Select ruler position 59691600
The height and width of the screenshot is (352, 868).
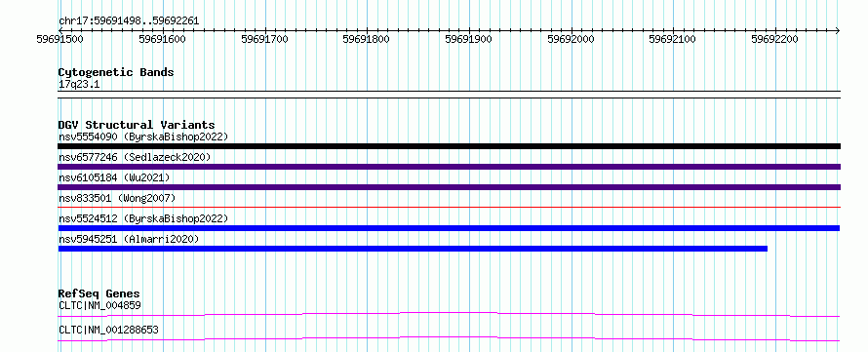[x=162, y=39]
